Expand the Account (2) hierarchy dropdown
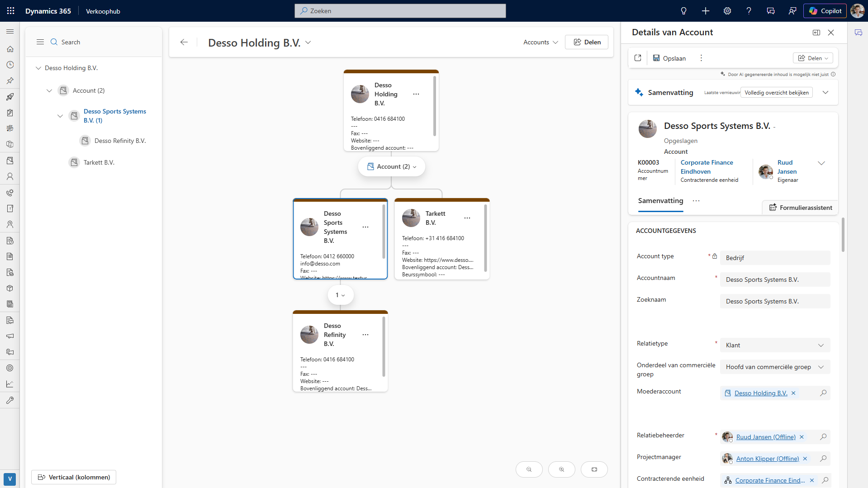 392,166
